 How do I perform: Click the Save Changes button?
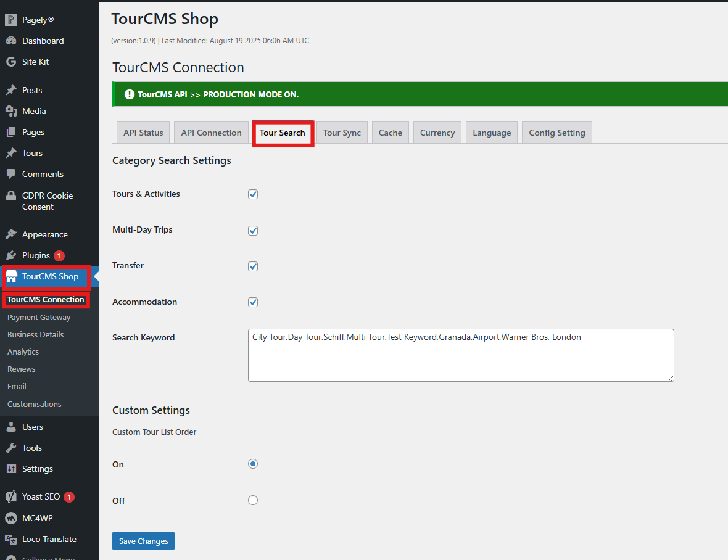[x=144, y=541]
